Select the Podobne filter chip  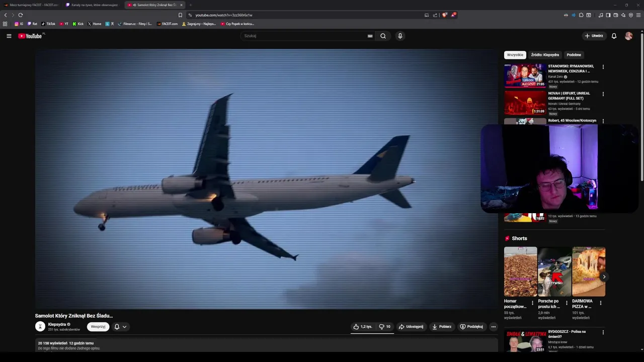pyautogui.click(x=574, y=55)
